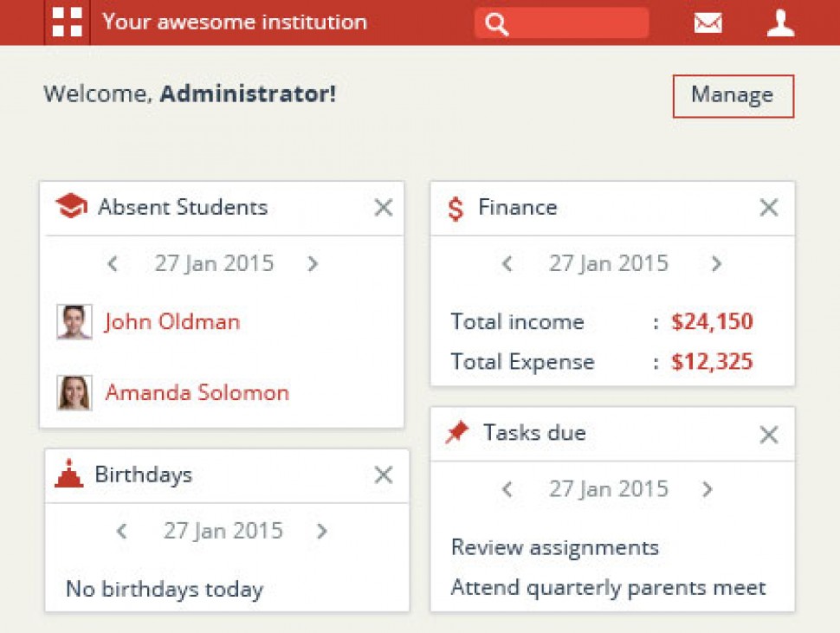Close the Birthdays widget
The width and height of the screenshot is (840, 633).
tap(384, 475)
